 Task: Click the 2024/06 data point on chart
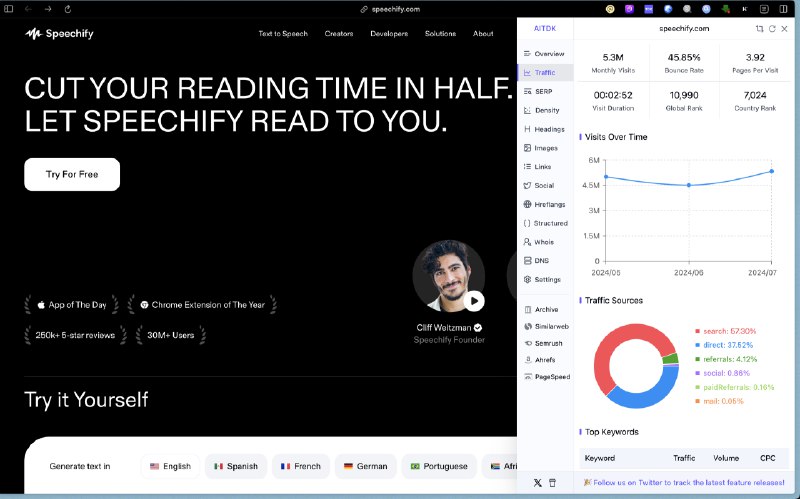[x=689, y=185]
